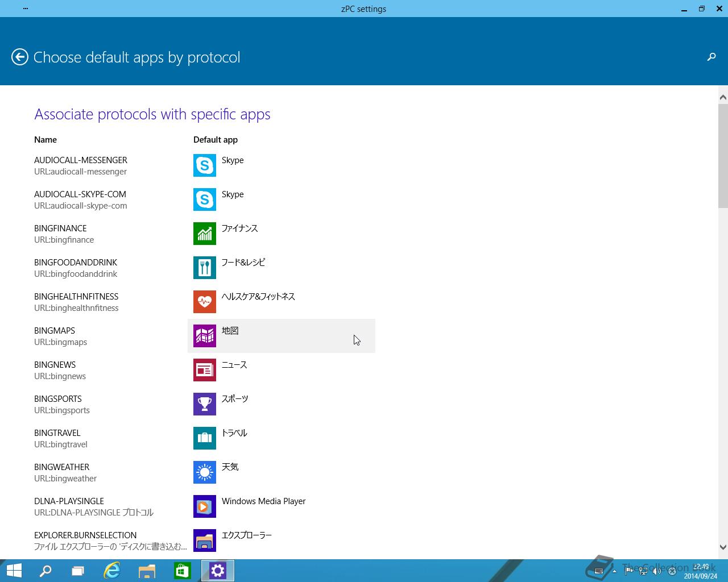Click the Skype icon for AUDIOCALL-MESSENGER
This screenshot has height=582, width=728.
(205, 165)
